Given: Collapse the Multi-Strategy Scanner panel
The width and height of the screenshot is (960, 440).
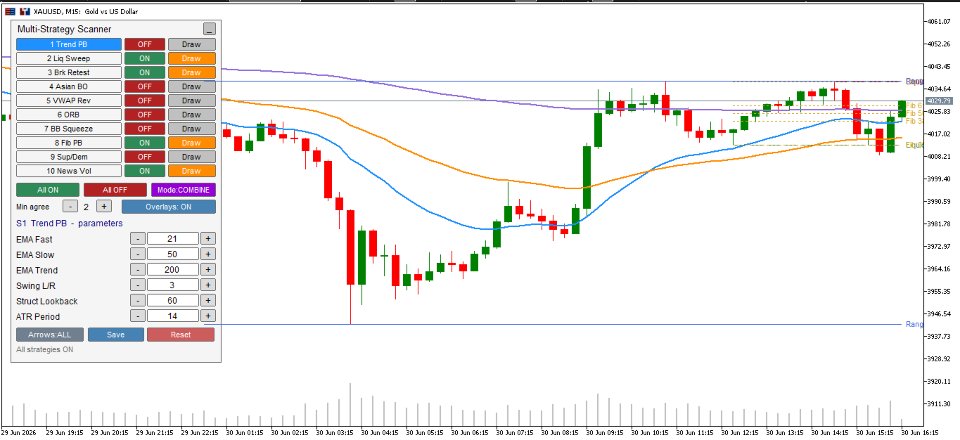Looking at the screenshot, I should [x=209, y=29].
